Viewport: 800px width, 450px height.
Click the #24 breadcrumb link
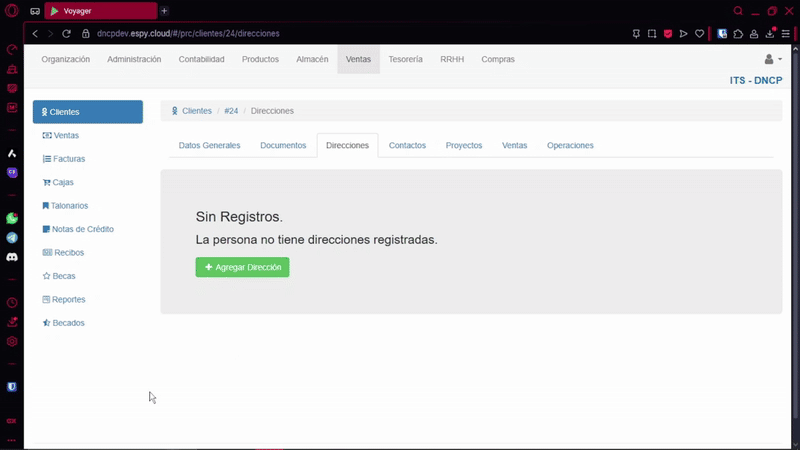point(231,111)
